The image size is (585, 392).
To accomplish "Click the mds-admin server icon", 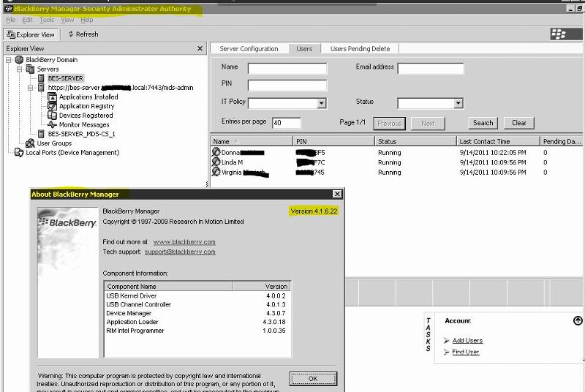I will point(42,88).
